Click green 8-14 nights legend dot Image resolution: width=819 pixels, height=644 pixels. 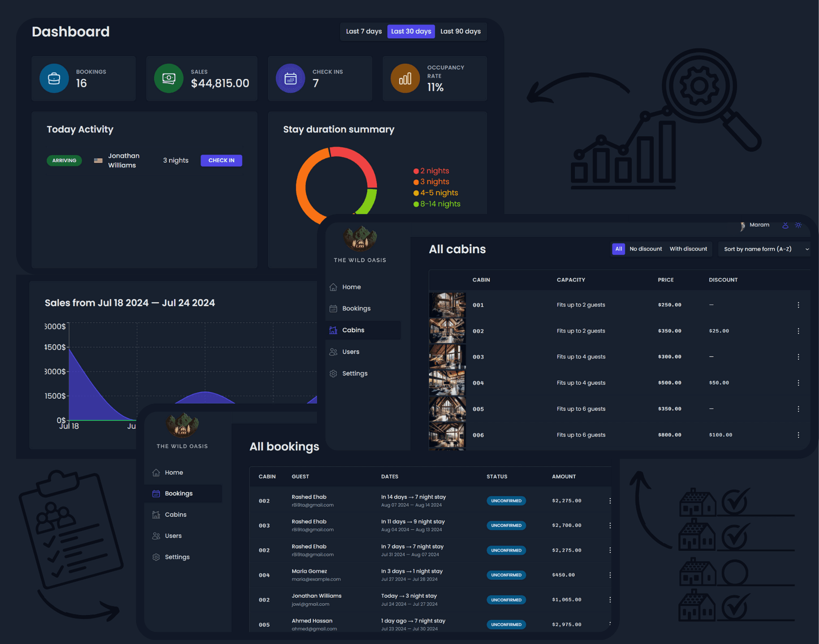point(416,204)
